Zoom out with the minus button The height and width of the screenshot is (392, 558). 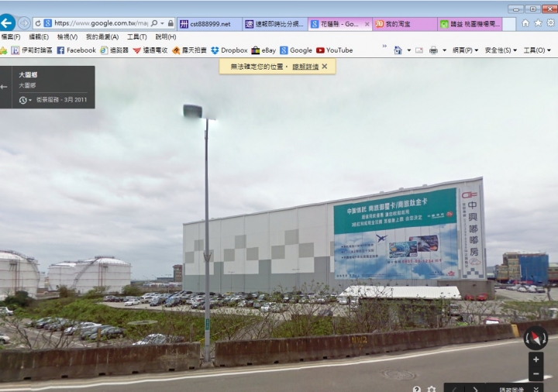coord(536,374)
